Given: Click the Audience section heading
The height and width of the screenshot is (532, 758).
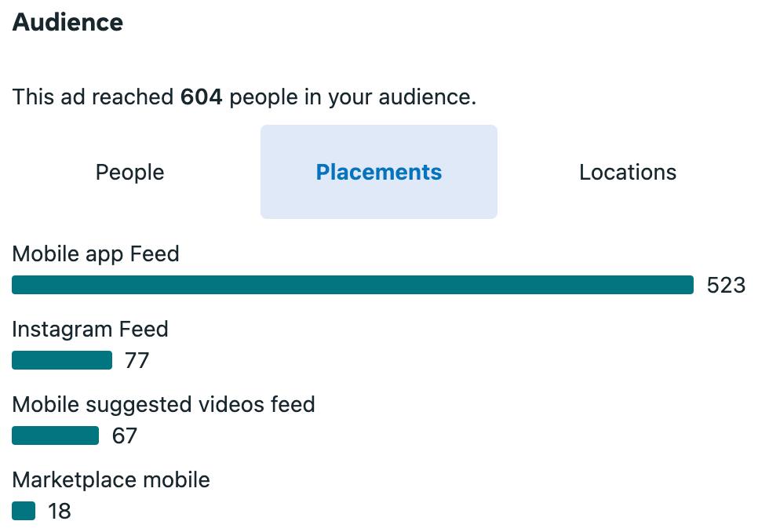Looking at the screenshot, I should coord(67,22).
